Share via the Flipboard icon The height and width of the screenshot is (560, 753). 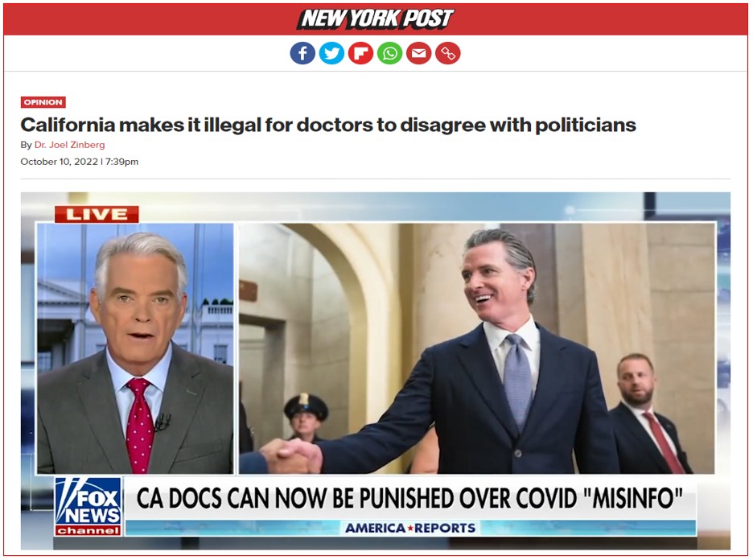coord(360,53)
